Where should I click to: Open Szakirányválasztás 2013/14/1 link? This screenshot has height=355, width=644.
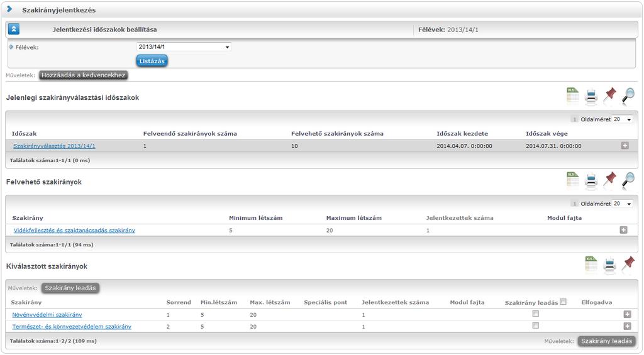(54, 146)
